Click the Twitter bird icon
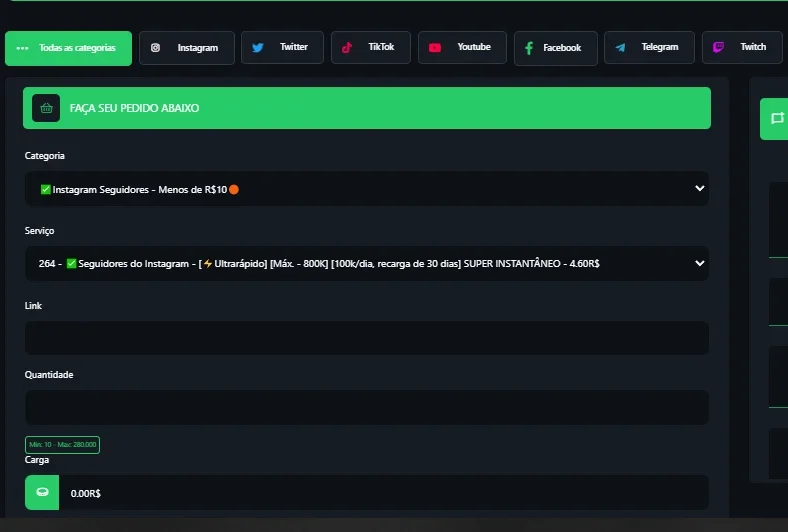Image resolution: width=788 pixels, height=532 pixels. (258, 48)
